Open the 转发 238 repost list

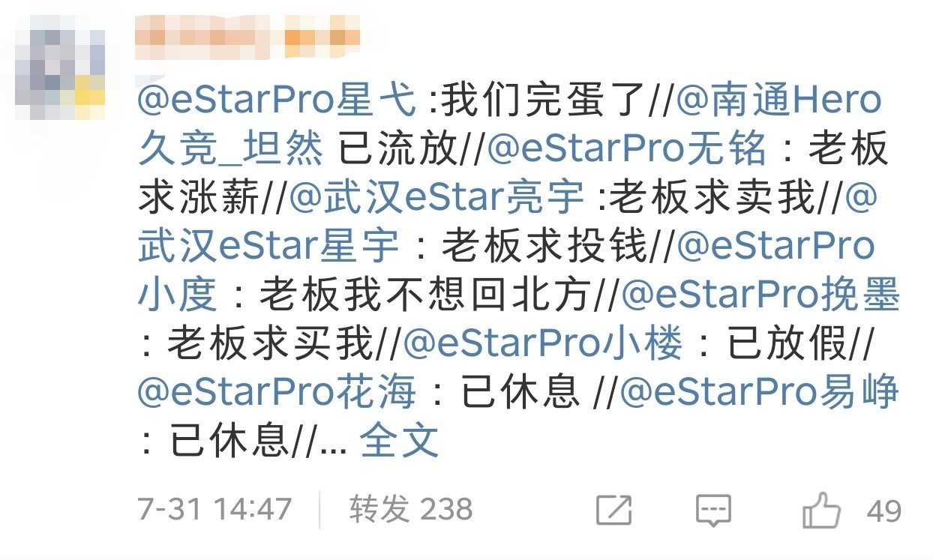pyautogui.click(x=410, y=510)
